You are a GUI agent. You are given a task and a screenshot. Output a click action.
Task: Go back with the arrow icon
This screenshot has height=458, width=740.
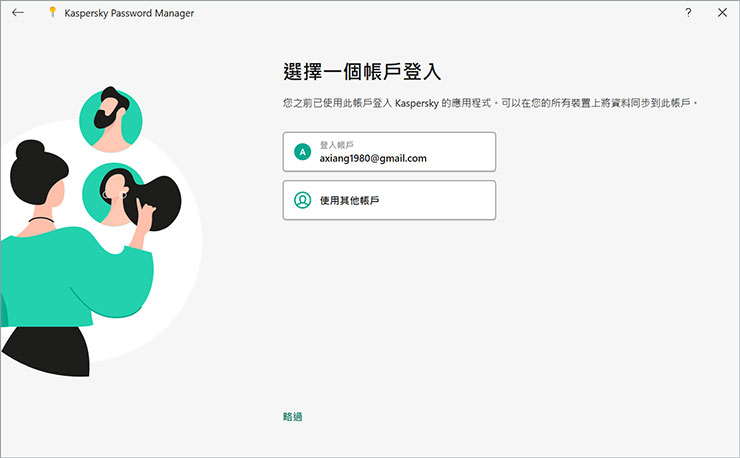tap(18, 13)
